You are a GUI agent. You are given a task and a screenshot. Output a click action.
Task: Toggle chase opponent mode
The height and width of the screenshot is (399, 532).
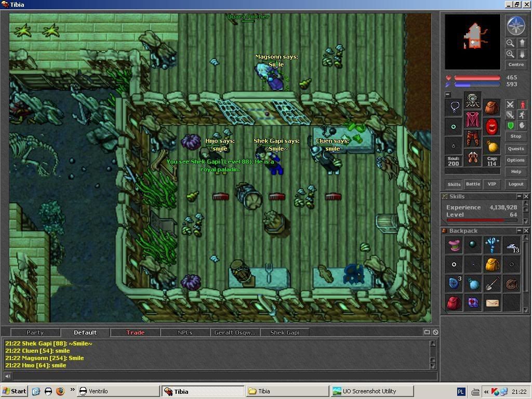tap(522, 115)
